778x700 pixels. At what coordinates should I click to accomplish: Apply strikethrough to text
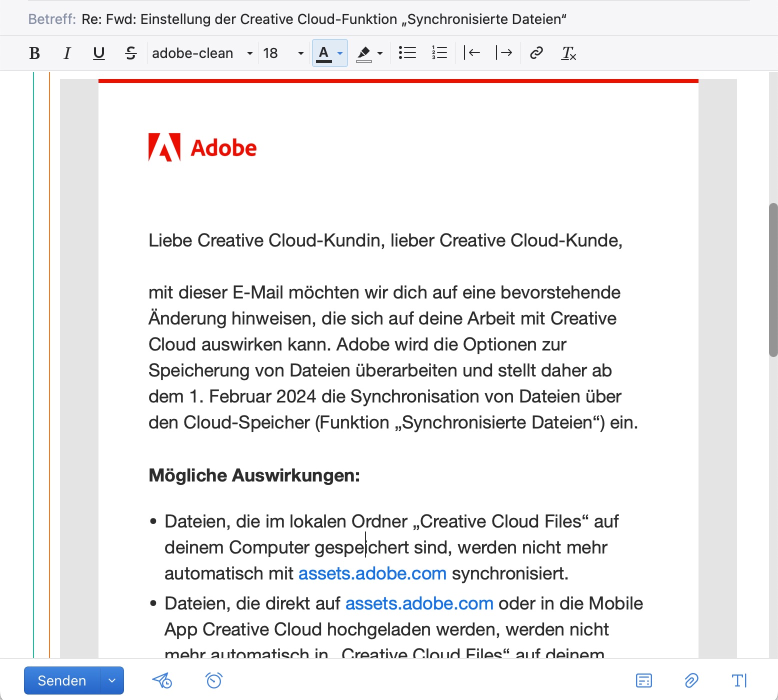tap(130, 53)
